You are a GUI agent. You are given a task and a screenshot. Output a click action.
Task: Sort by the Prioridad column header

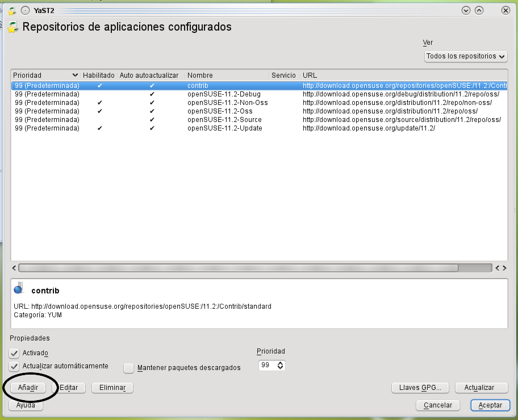45,75
